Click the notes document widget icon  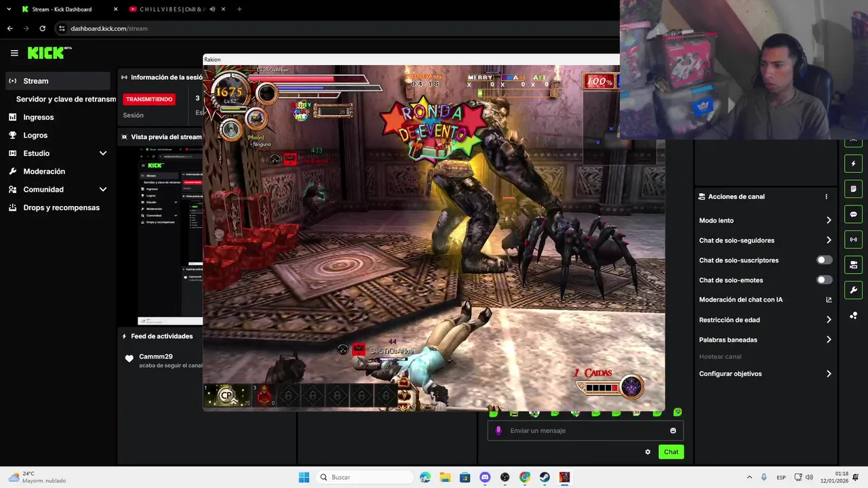point(853,188)
